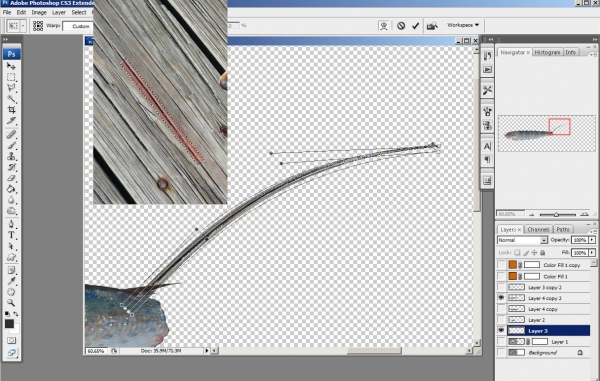Show the Layer 3 copy 2 layer
The image size is (600, 381).
[501, 287]
